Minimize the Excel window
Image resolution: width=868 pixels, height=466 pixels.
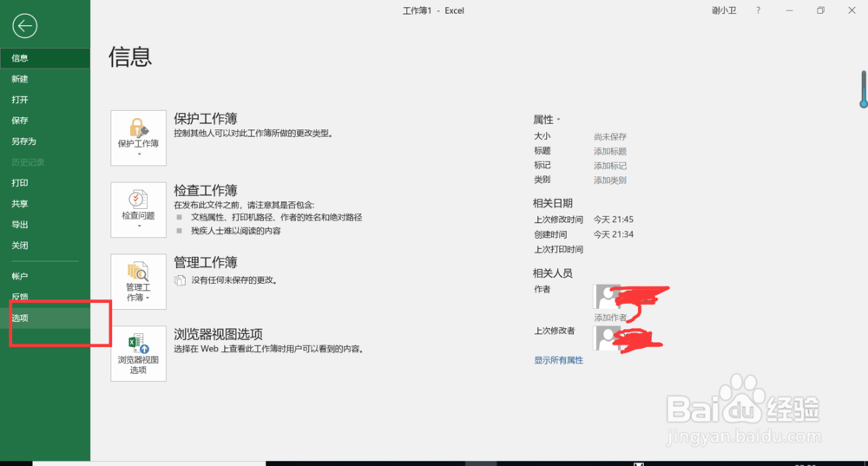point(789,10)
